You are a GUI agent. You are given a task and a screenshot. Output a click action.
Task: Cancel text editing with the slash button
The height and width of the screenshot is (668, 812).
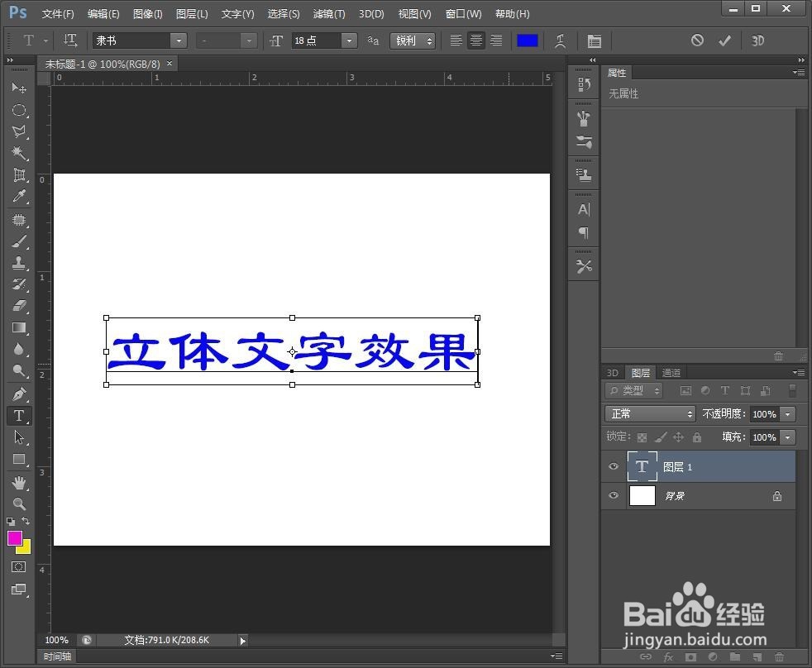[x=697, y=40]
